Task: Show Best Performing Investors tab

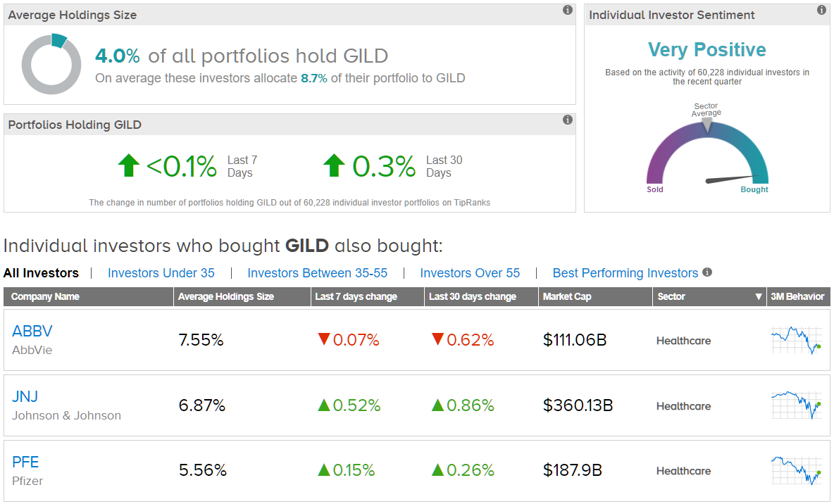Action: click(x=625, y=273)
